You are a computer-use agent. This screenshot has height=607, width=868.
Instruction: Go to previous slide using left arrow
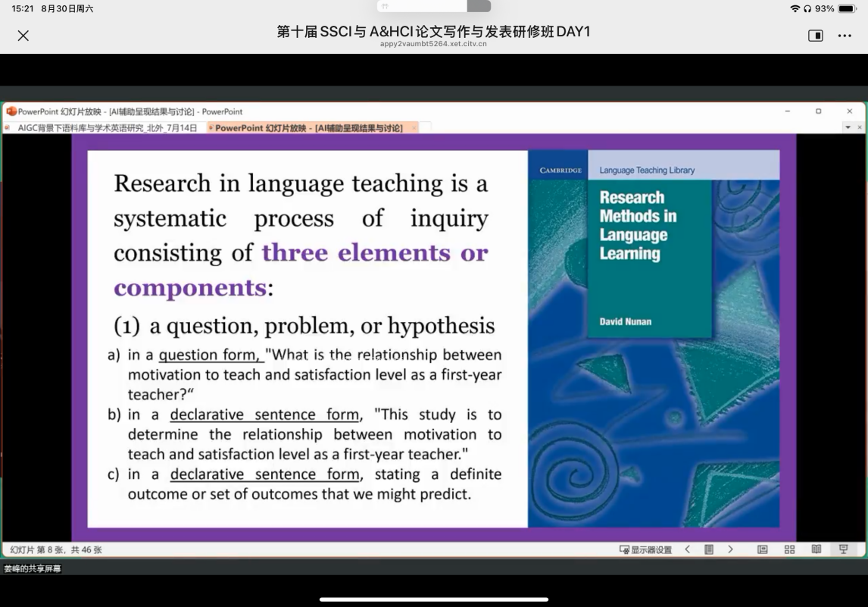tap(688, 549)
